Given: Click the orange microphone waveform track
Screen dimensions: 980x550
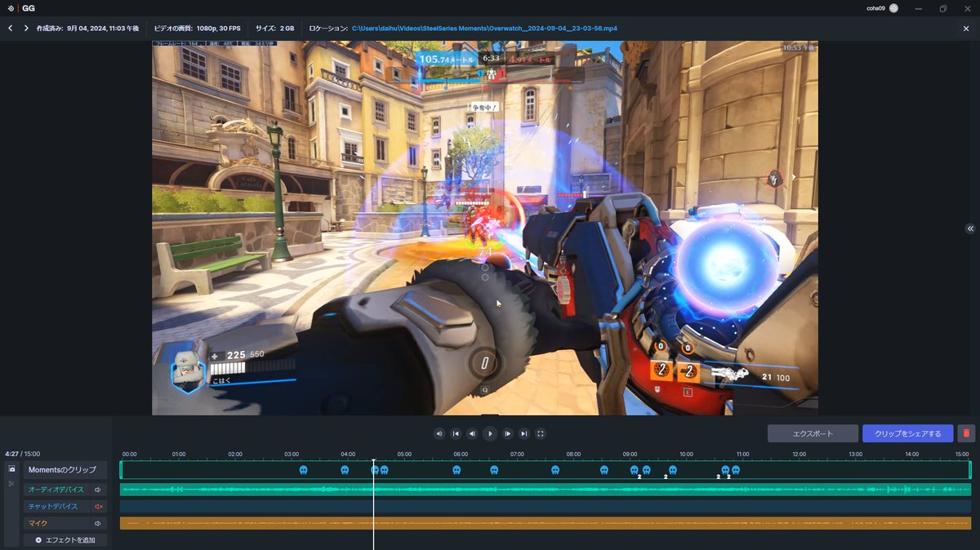Looking at the screenshot, I should click(546, 523).
